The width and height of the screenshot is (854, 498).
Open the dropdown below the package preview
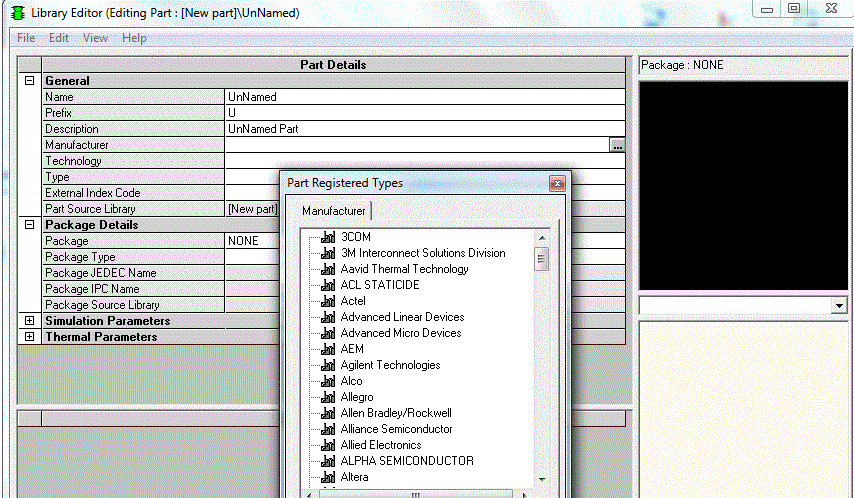(839, 306)
